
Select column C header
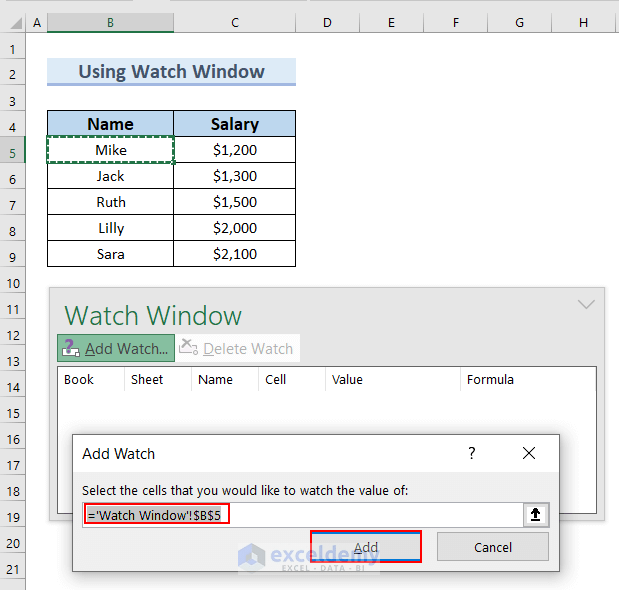(235, 23)
